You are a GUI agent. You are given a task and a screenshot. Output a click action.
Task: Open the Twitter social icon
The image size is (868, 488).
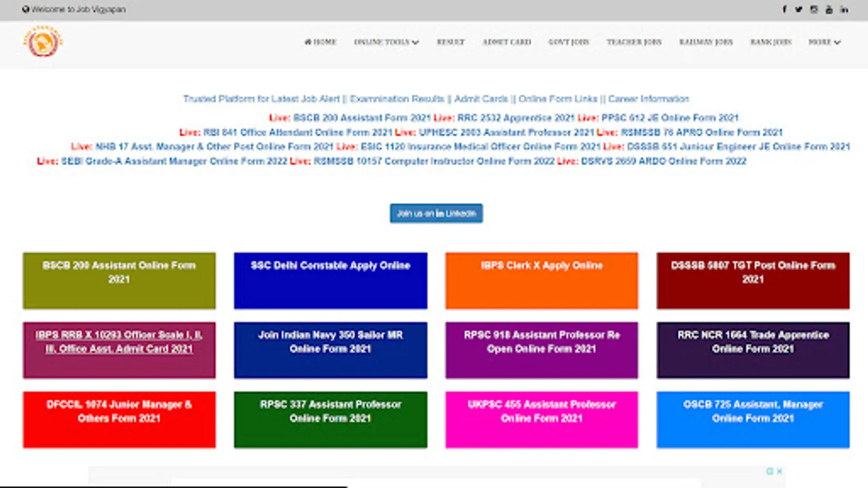[799, 9]
